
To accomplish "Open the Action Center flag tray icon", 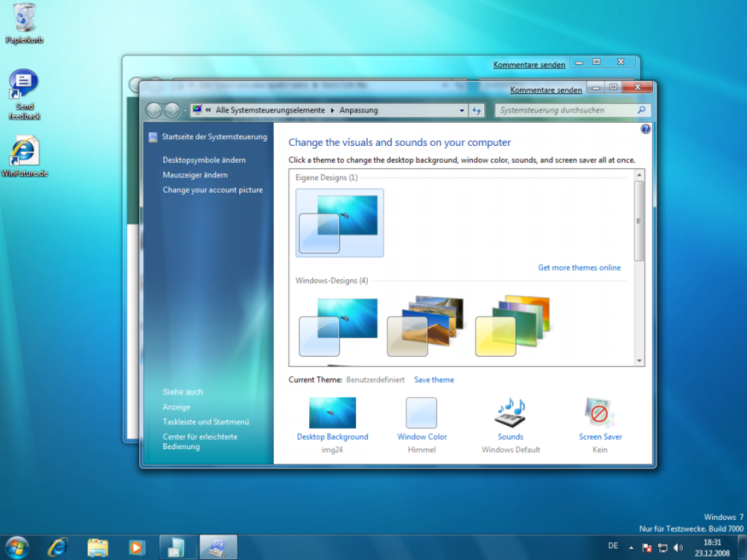I will [647, 548].
